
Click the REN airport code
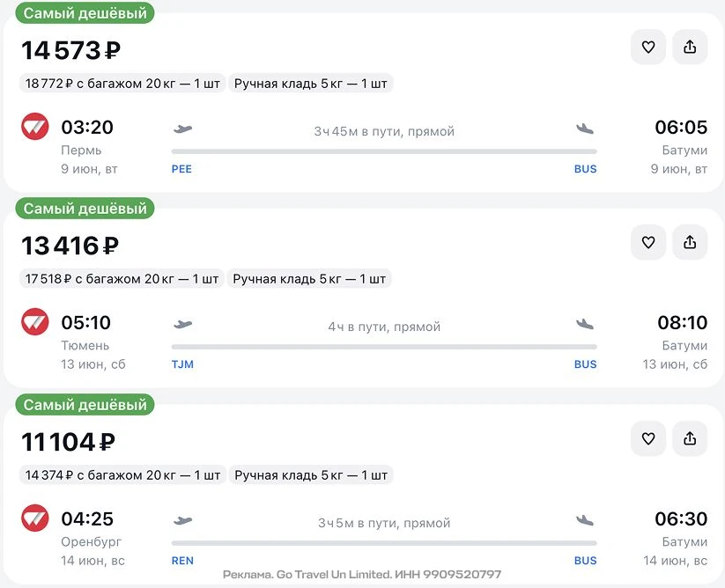coord(182,561)
